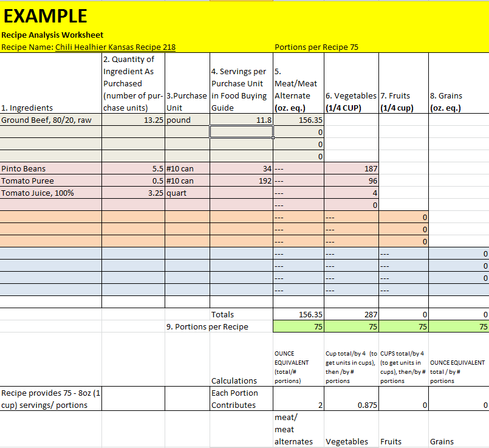Select the 11.8 servings per unit cell
This screenshot has height=448, width=489.
[x=242, y=120]
